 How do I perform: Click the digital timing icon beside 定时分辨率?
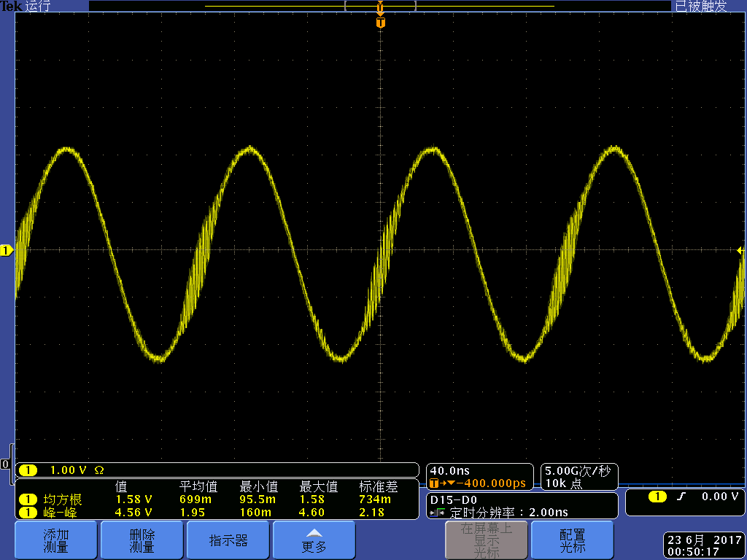[438, 513]
